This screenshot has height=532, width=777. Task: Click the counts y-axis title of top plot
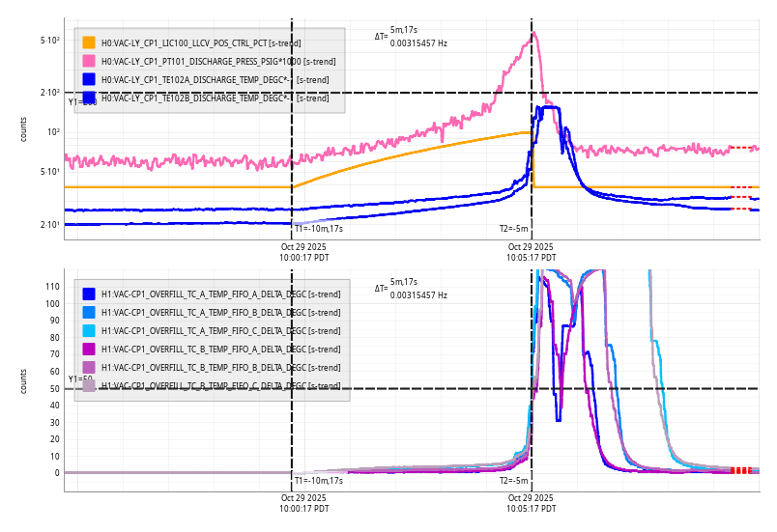click(24, 128)
